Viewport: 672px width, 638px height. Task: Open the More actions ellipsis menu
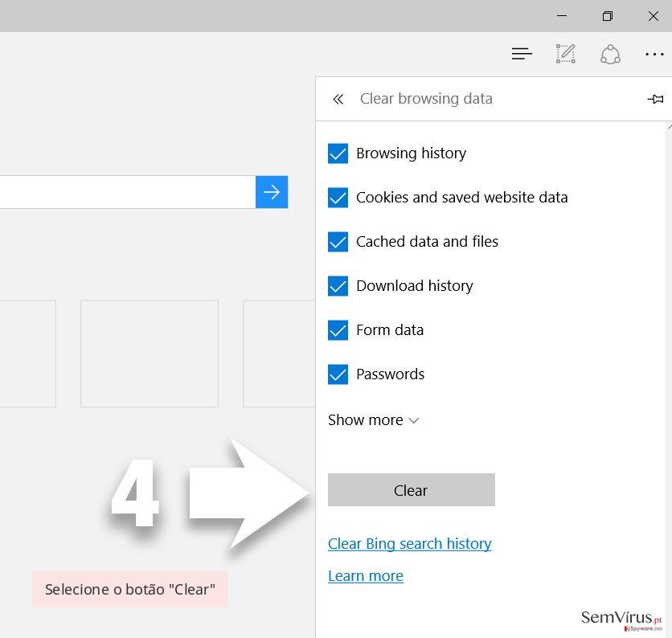click(654, 55)
